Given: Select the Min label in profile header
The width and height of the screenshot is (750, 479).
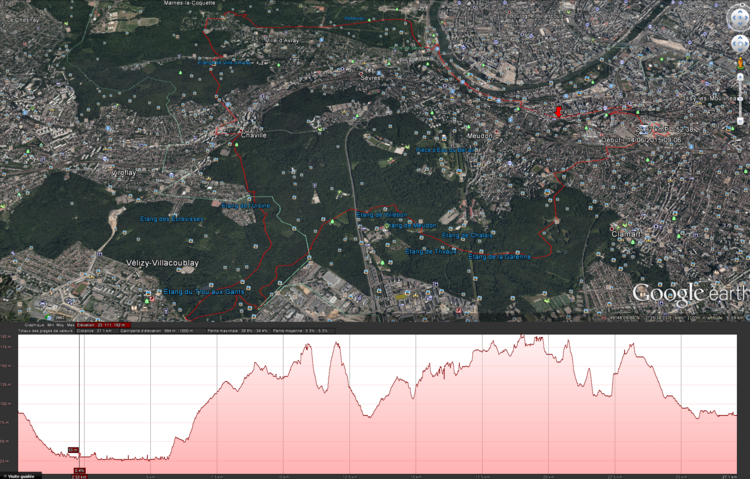Looking at the screenshot, I should tap(51, 325).
